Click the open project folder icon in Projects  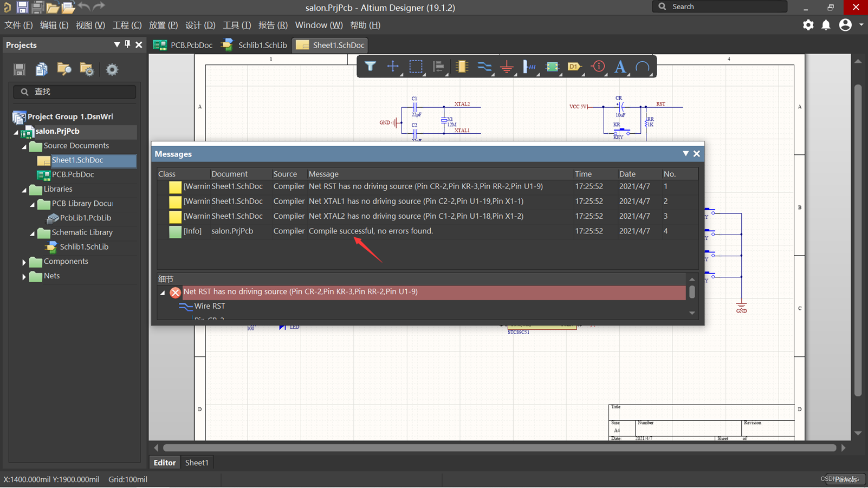tap(64, 69)
